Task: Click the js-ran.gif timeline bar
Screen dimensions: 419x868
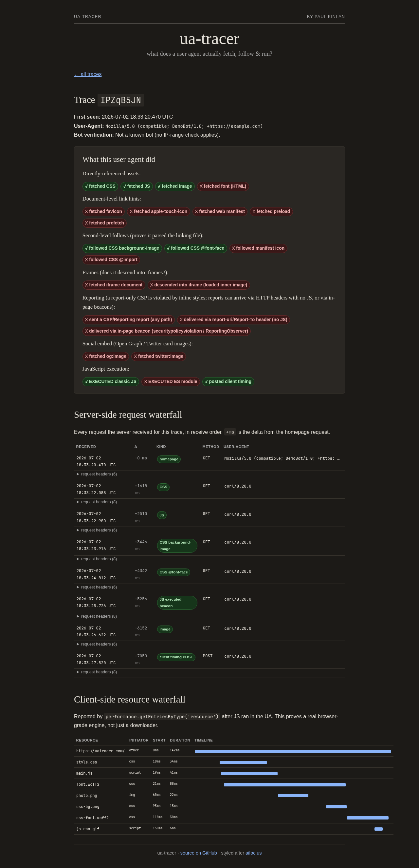Action: pyautogui.click(x=379, y=829)
